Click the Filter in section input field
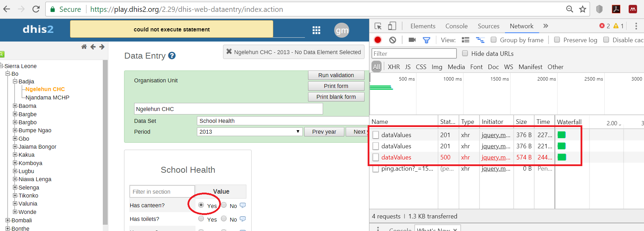The height and width of the screenshot is (231, 644). tap(162, 192)
